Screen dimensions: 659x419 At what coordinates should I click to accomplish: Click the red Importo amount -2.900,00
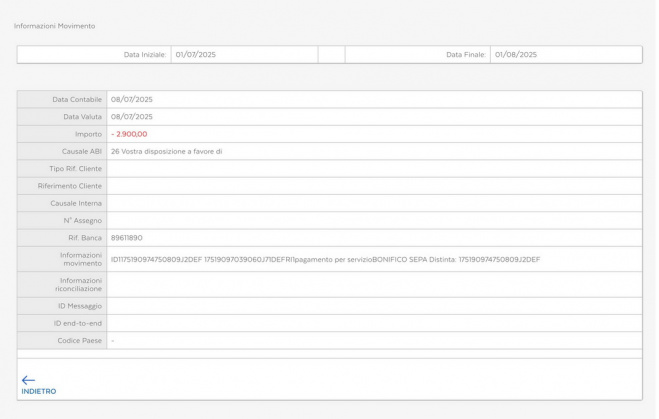click(129, 134)
